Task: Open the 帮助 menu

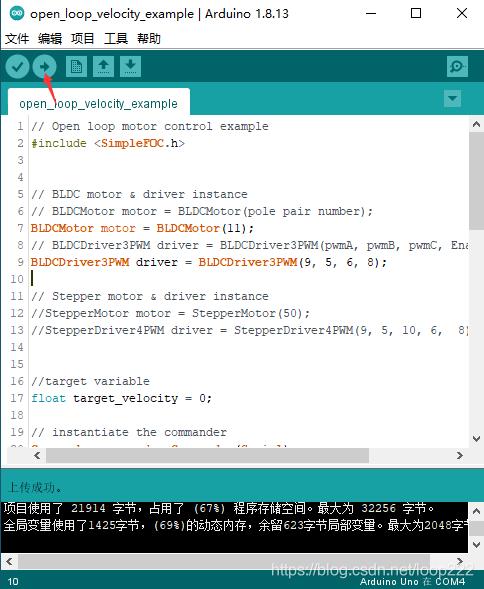Action: tap(149, 38)
